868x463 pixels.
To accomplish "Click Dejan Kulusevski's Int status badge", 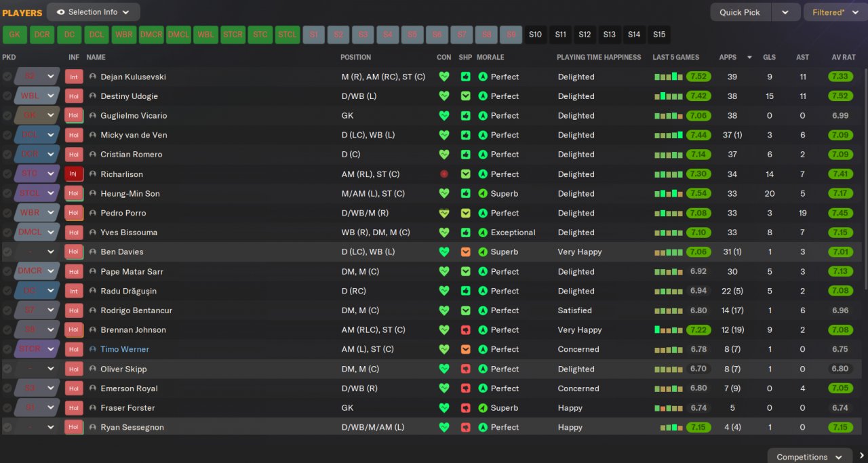I will [74, 77].
